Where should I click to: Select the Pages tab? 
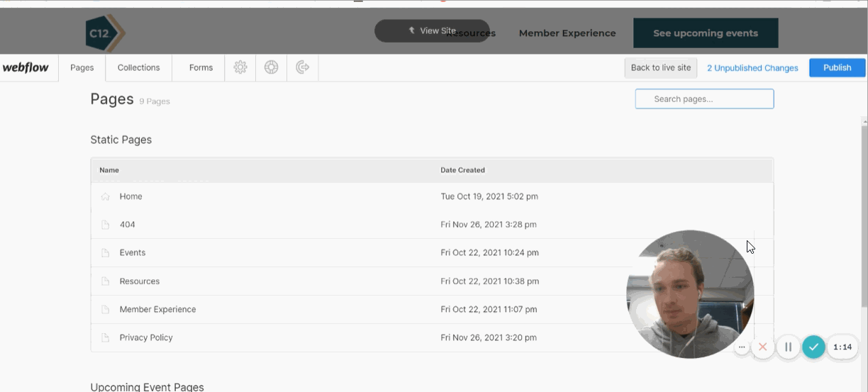(x=82, y=67)
